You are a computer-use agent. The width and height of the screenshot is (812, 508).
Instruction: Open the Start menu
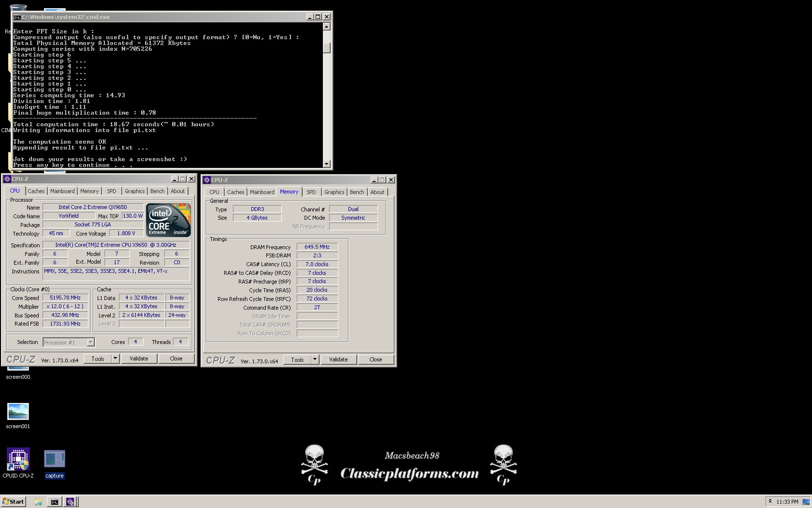[x=13, y=502]
